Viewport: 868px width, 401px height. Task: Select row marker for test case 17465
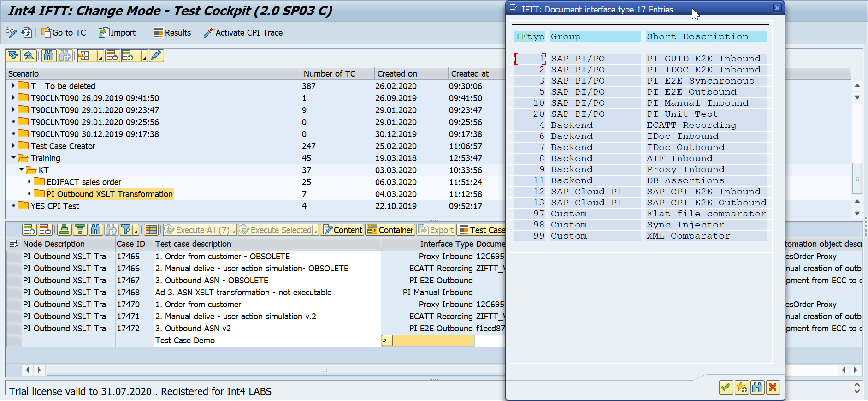click(13, 257)
